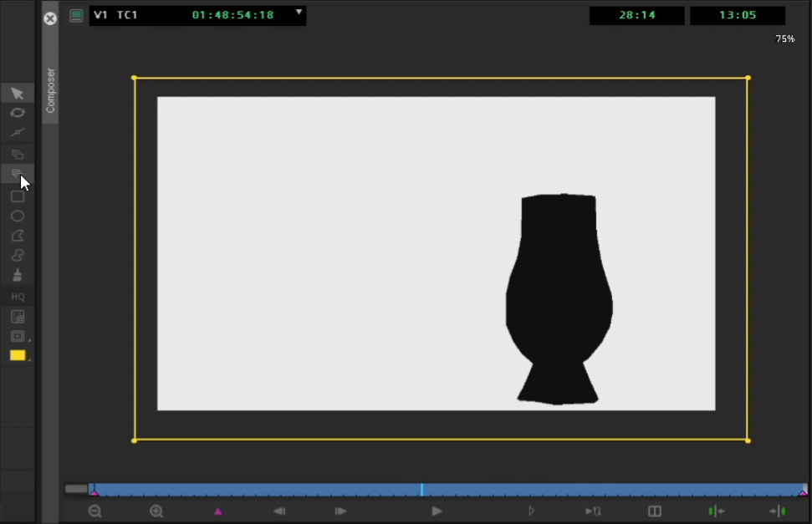
Task: Close the Composer effect panel
Action: pyautogui.click(x=49, y=18)
